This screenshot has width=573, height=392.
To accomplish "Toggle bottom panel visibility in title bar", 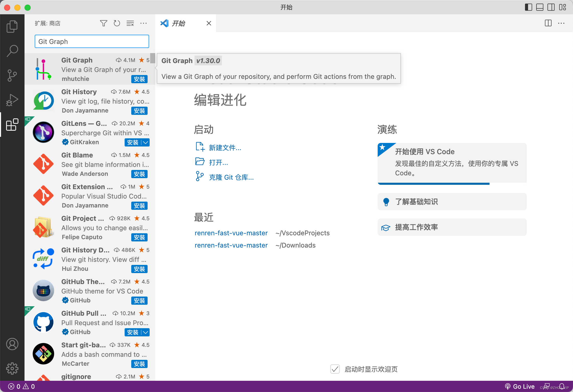I will [540, 7].
